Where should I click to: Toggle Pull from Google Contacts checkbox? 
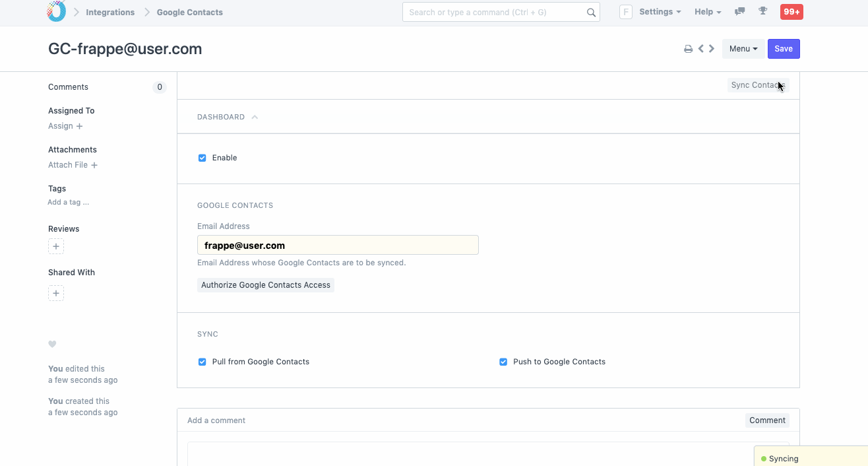tap(202, 362)
